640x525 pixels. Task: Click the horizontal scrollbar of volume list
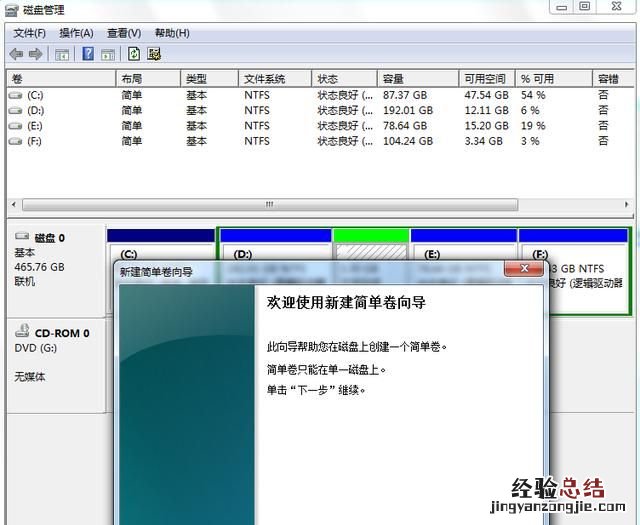point(267,204)
